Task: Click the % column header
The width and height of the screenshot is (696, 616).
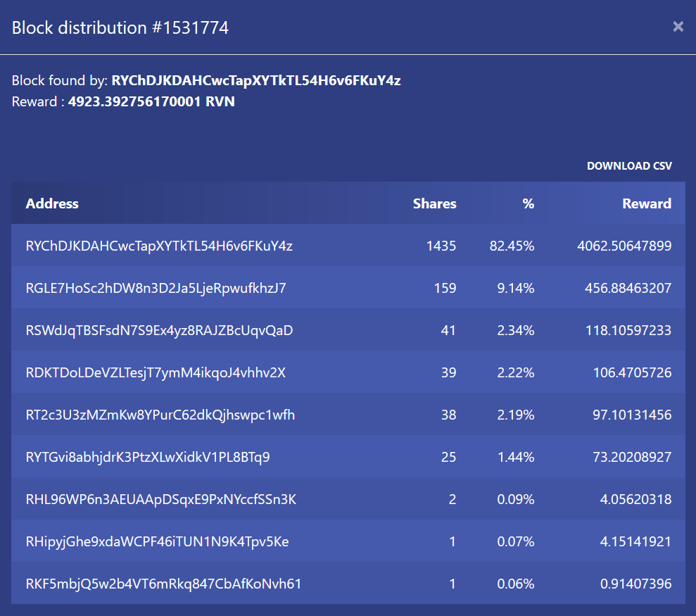Action: click(x=529, y=203)
